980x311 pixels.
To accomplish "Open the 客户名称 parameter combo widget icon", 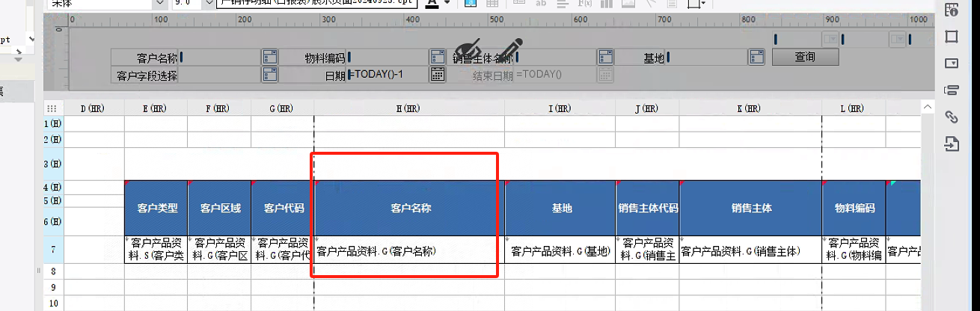I will click(x=269, y=58).
